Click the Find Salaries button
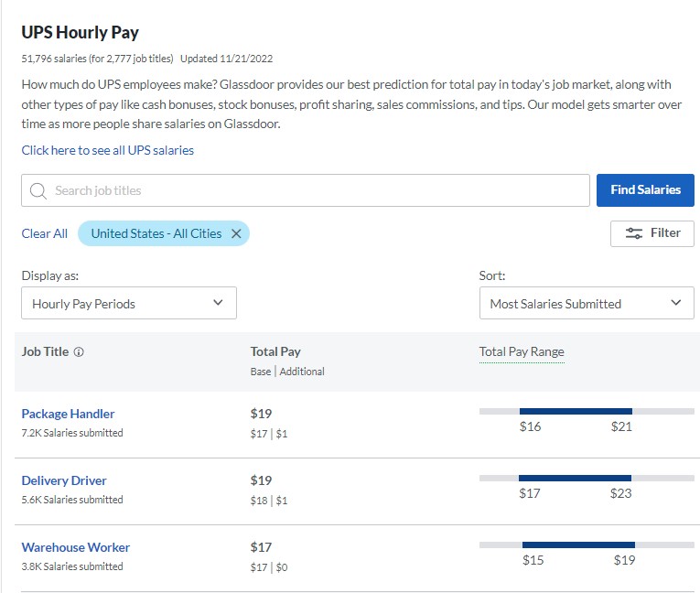This screenshot has height=593, width=700. pos(645,190)
